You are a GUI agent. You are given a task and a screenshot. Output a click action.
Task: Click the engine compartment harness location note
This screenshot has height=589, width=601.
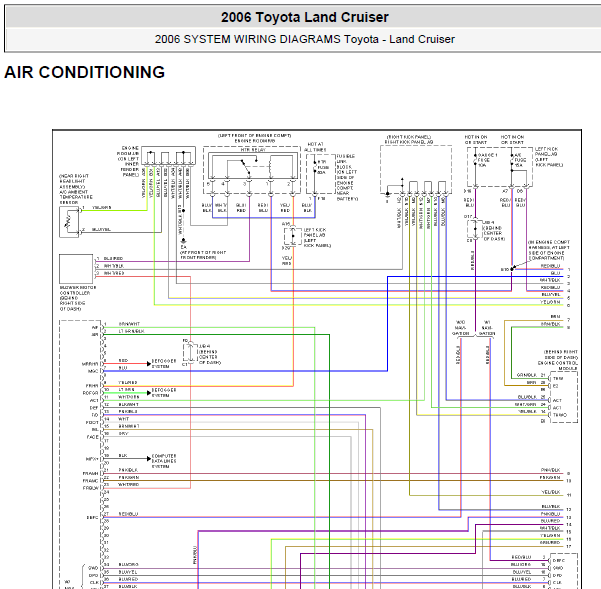(x=549, y=250)
